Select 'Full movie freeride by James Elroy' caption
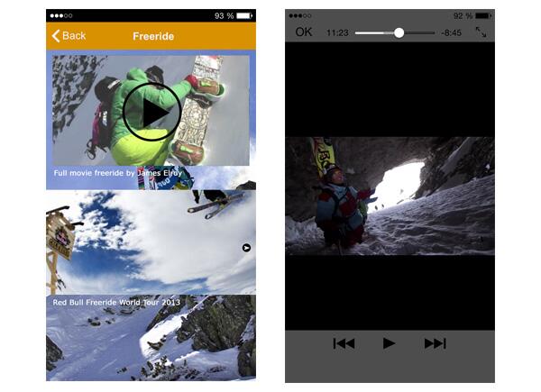541x392 pixels. [x=117, y=173]
